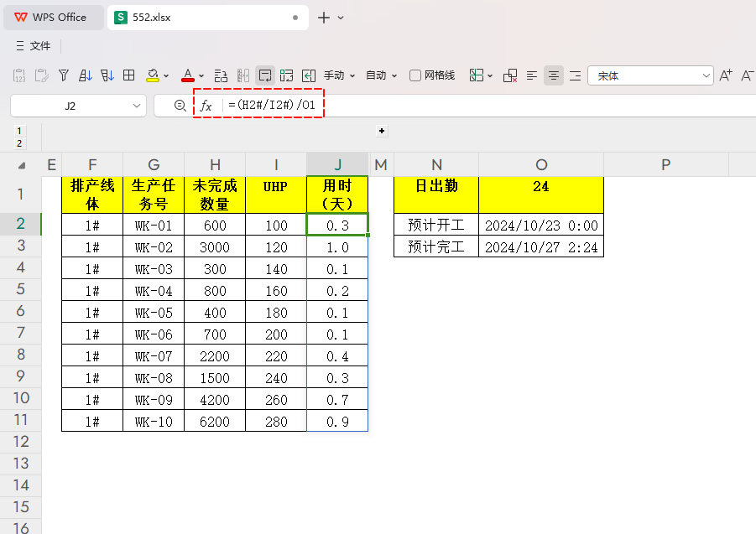This screenshot has width=756, height=534.
Task: Select the 552.xlsx document tab
Action: tap(208, 18)
